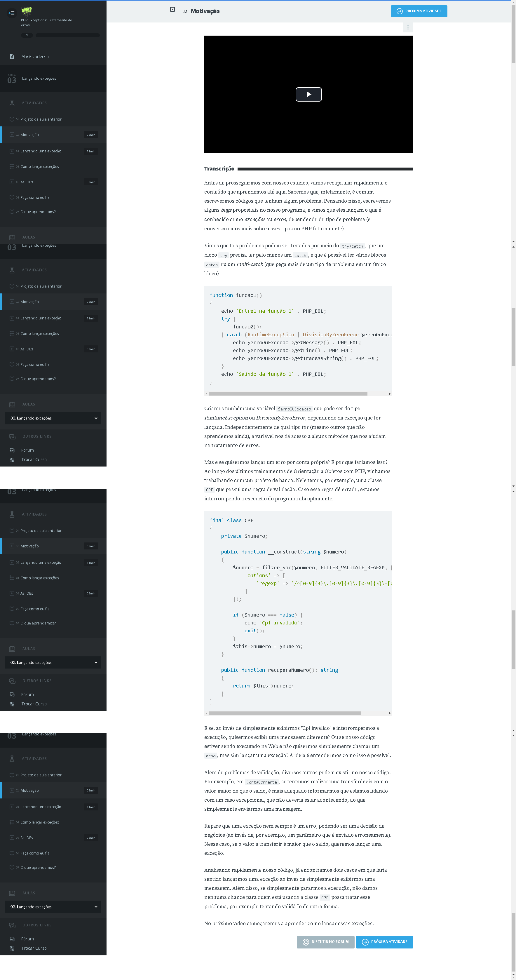The width and height of the screenshot is (516, 980).
Task: Expand the first 03. Lançando exceções lesson dropdown
Action: [53, 418]
